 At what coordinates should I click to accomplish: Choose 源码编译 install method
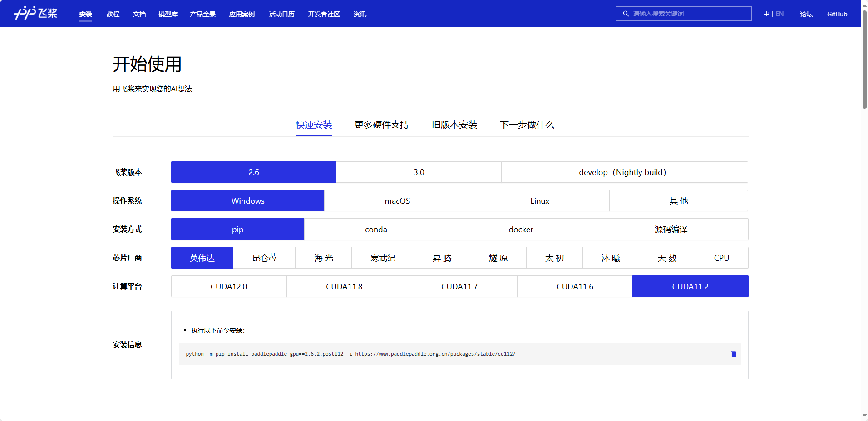point(671,229)
